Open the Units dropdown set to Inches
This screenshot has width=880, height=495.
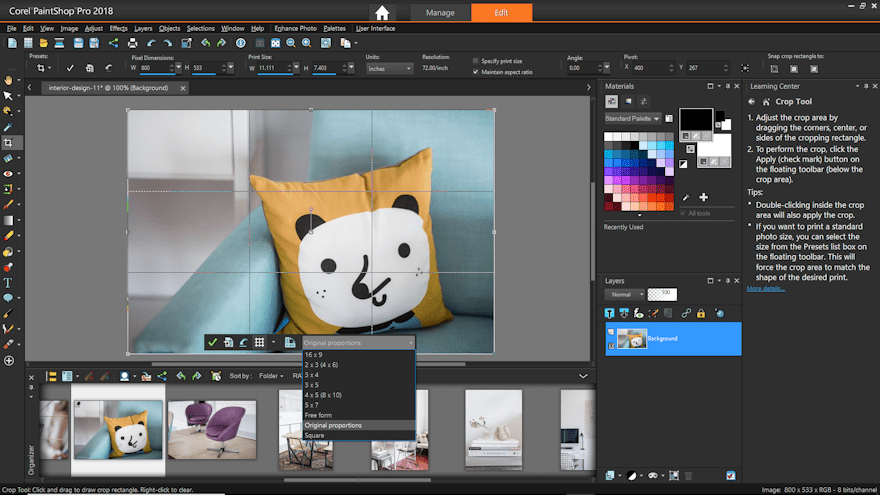(x=389, y=69)
